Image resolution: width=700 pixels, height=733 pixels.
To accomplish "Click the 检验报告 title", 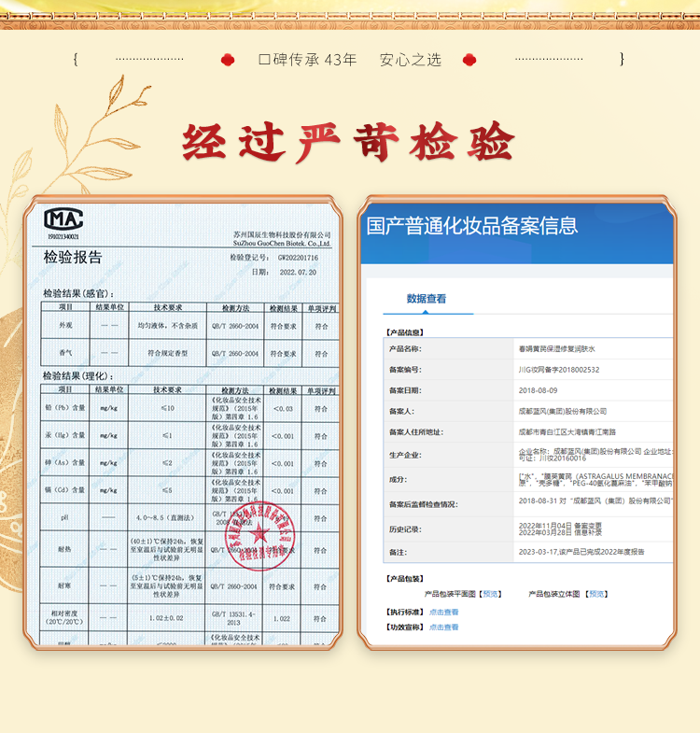I will [x=73, y=257].
